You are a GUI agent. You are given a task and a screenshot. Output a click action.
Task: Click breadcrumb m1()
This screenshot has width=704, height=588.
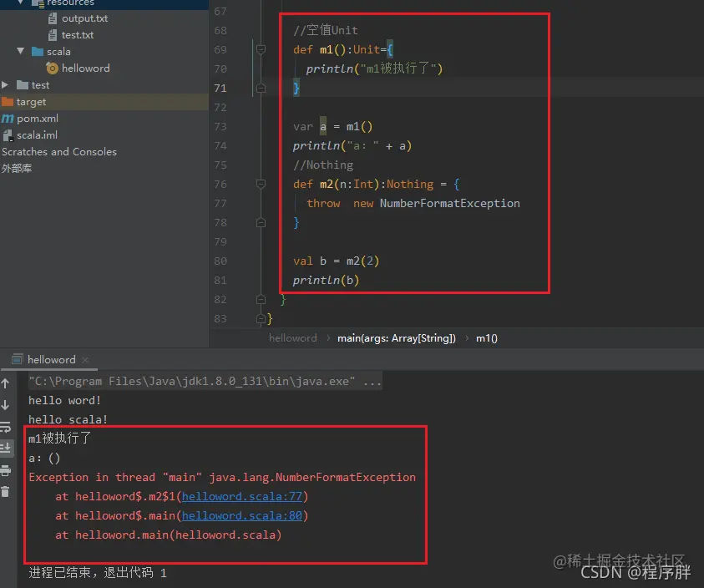pyautogui.click(x=487, y=338)
